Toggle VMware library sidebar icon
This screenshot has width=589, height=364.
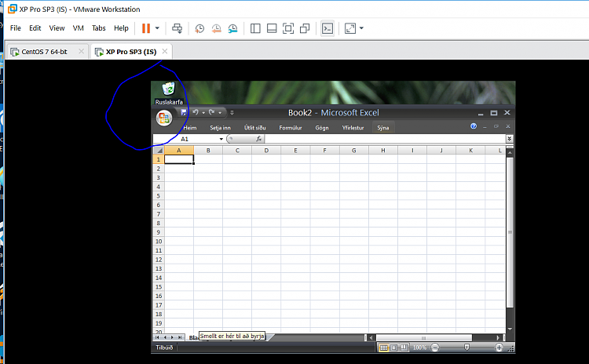[x=255, y=28]
